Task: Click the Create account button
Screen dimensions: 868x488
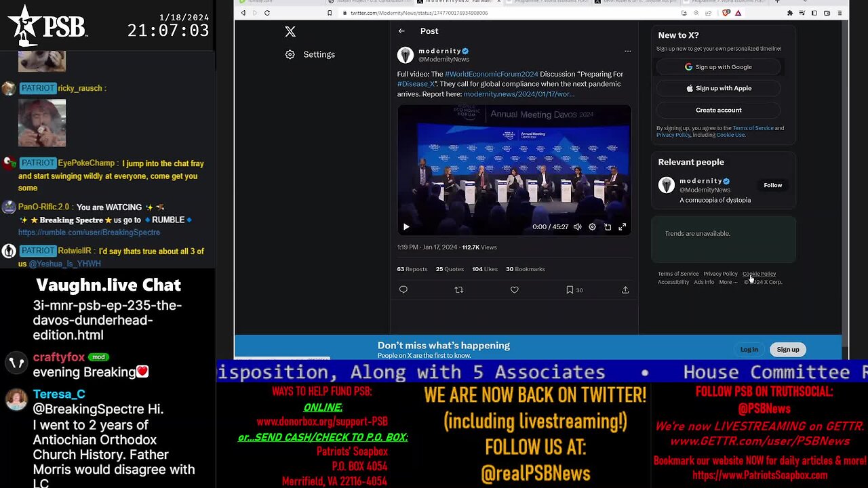Action: click(x=719, y=110)
